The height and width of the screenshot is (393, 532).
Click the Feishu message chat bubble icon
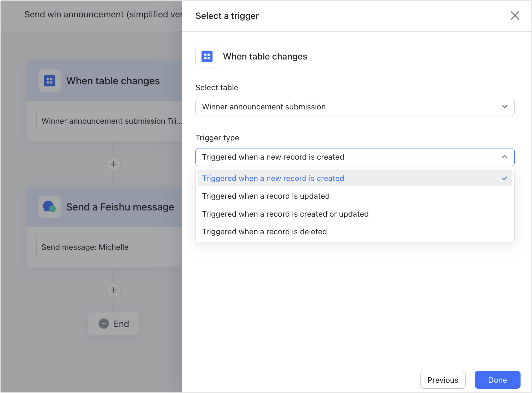(x=50, y=207)
